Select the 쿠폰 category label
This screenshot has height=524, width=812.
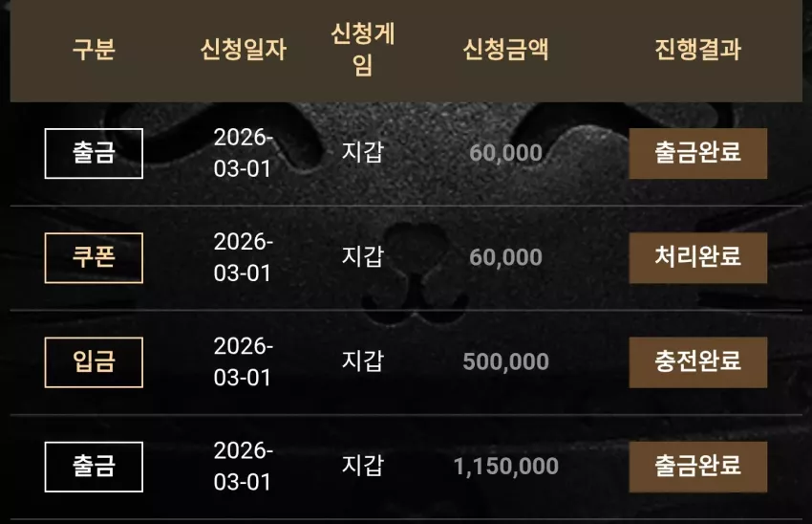tap(94, 257)
